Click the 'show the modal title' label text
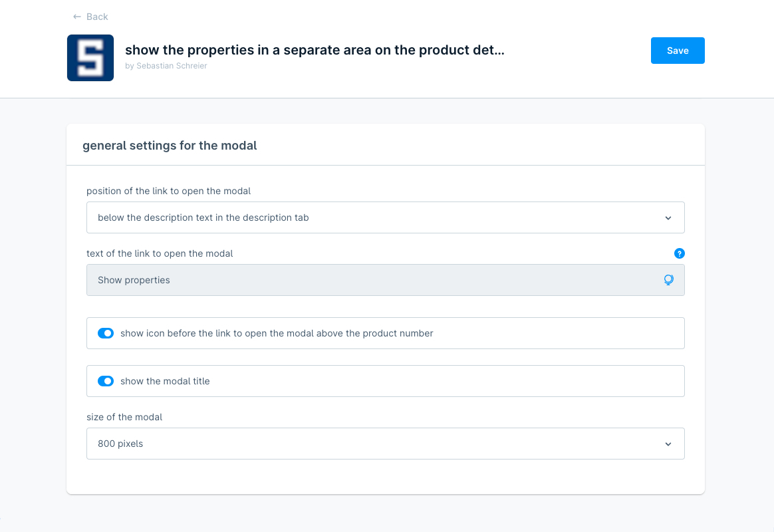 click(x=165, y=381)
